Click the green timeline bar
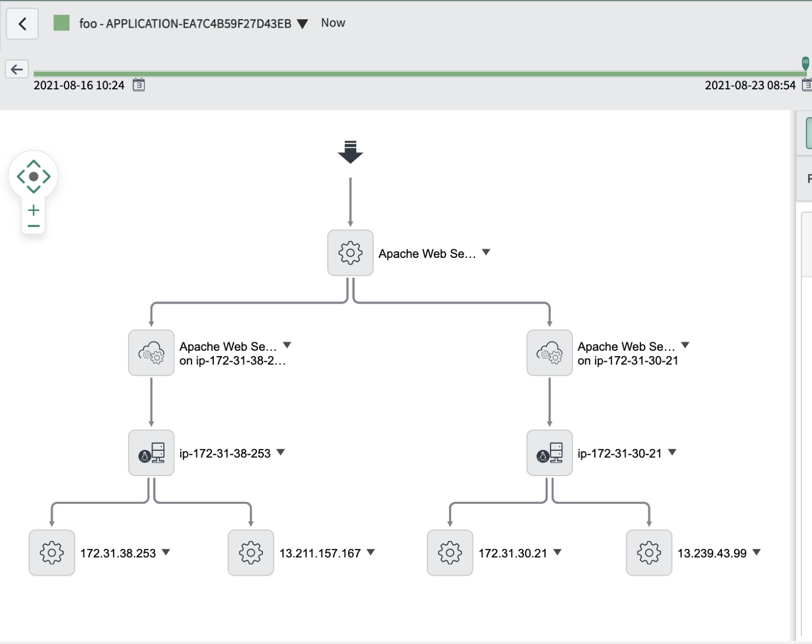Viewport: 812px width, 644px height. pyautogui.click(x=419, y=74)
